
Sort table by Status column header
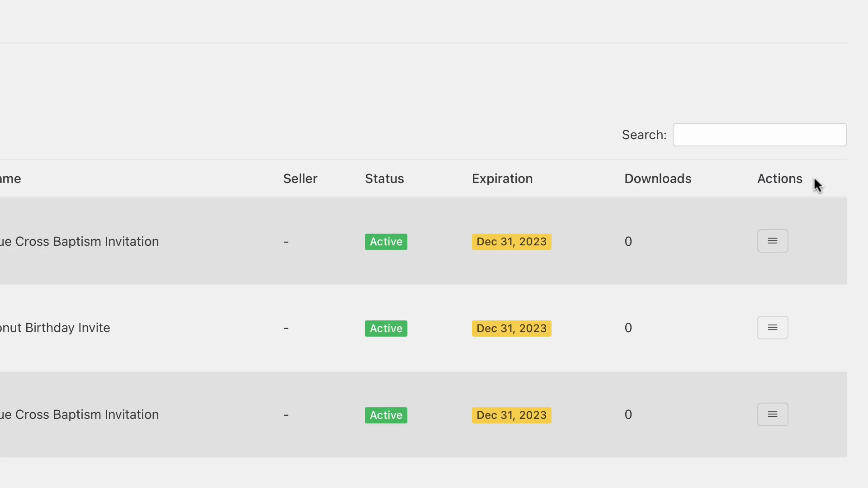coord(384,178)
